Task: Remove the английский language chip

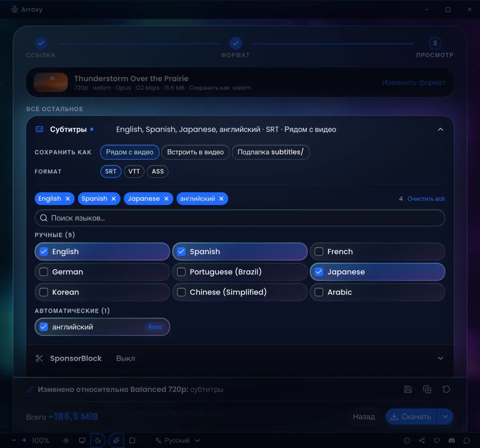Action: 221,199
